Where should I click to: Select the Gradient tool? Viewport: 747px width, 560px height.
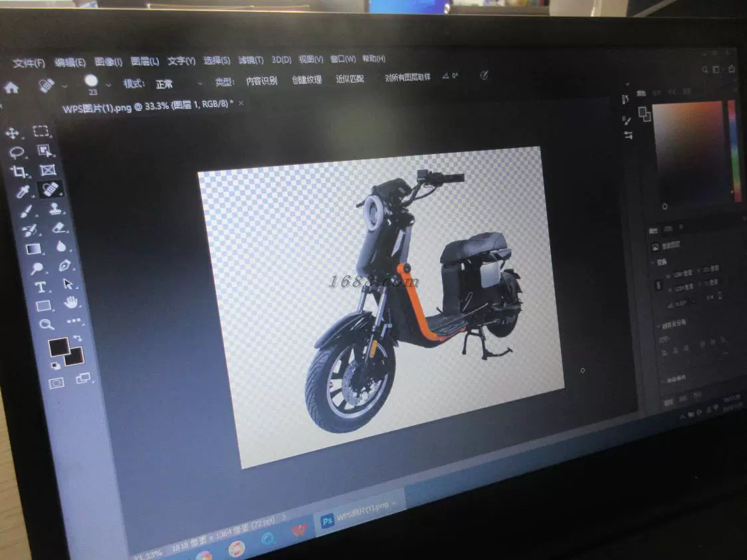coord(33,249)
